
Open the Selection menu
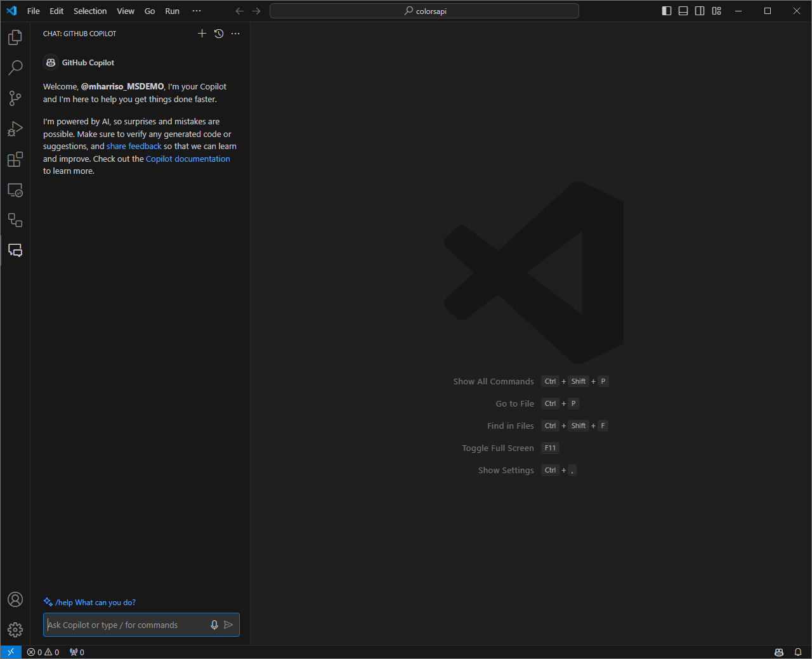[x=90, y=11]
